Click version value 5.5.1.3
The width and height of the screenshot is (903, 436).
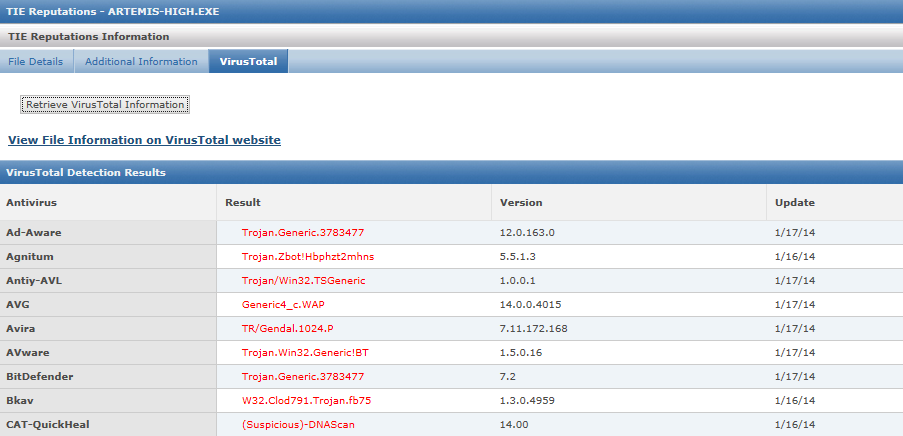(518, 256)
